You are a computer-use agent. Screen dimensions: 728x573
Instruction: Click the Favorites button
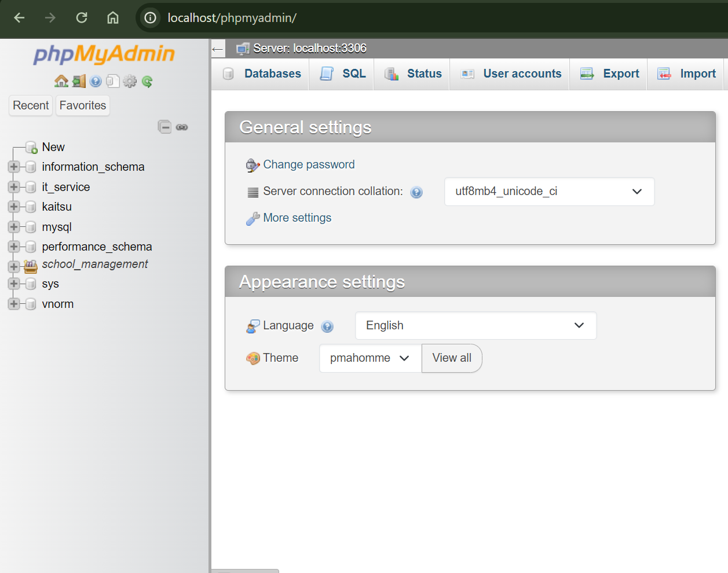pos(83,105)
